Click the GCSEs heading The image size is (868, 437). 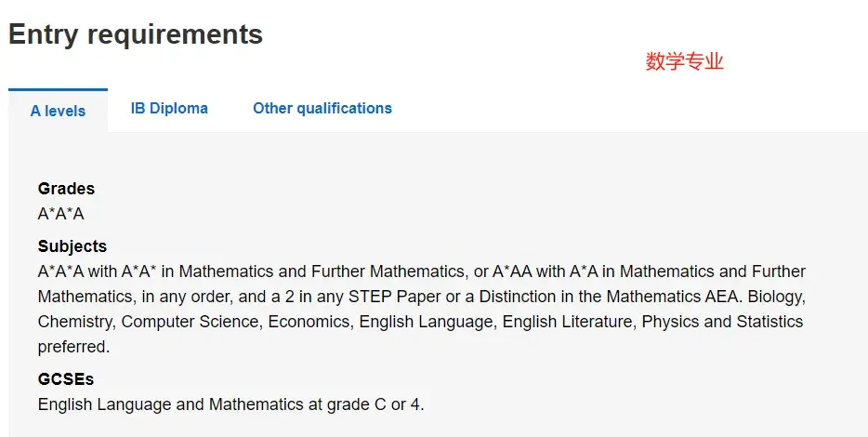pos(66,379)
